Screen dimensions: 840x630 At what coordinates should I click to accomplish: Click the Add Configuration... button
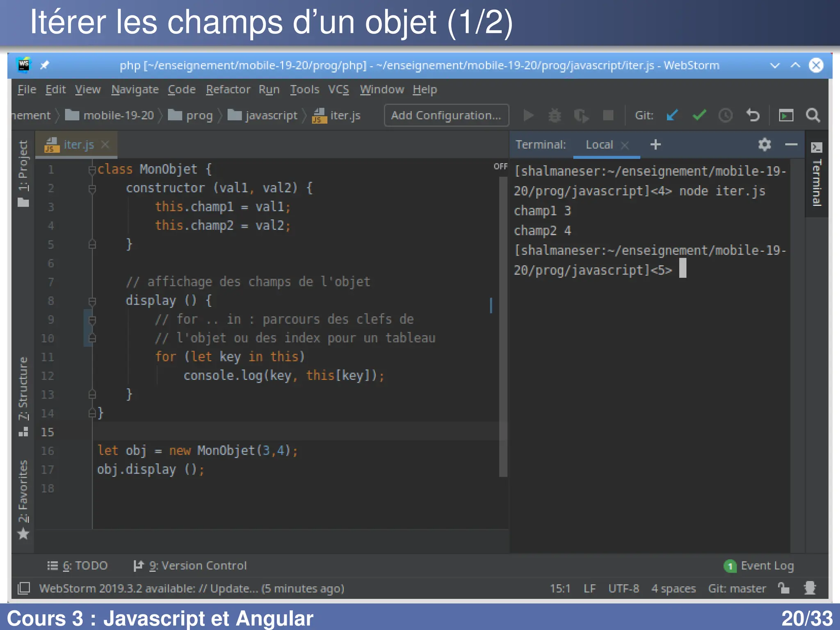click(446, 115)
